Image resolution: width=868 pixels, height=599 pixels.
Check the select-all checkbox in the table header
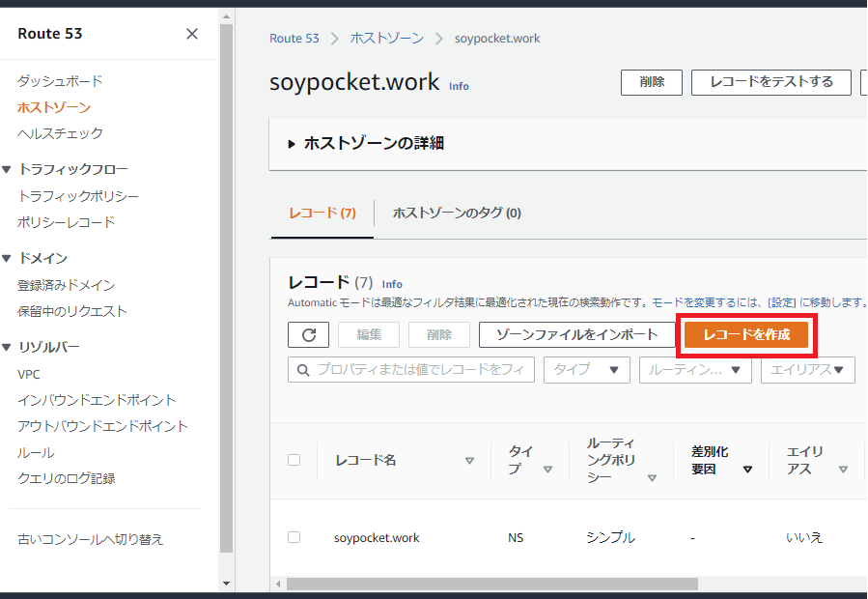(294, 459)
